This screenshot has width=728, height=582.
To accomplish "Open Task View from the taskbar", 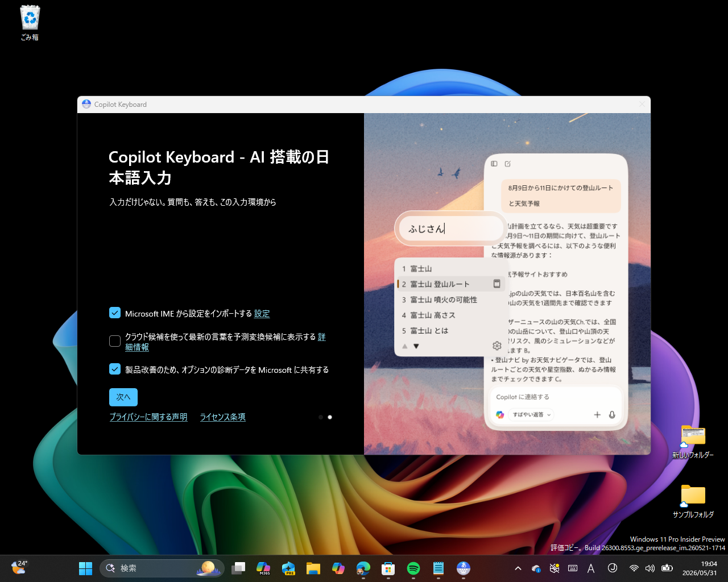I will pyautogui.click(x=239, y=568).
